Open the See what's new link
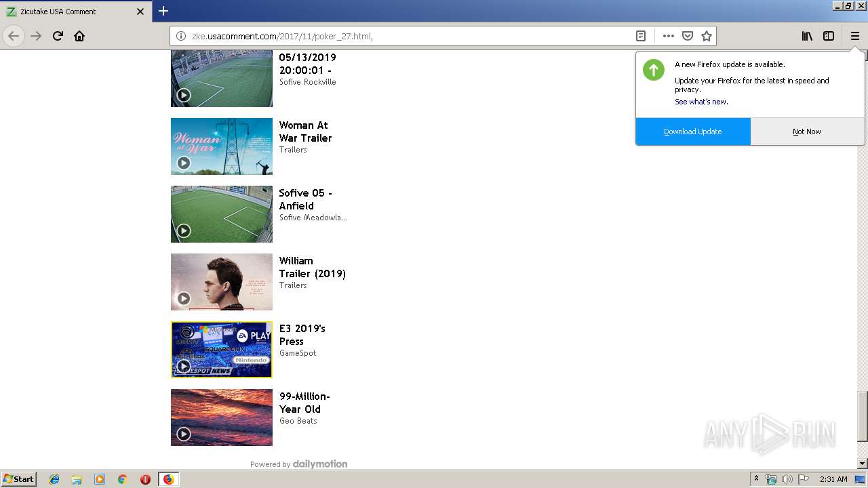868x488 pixels. [701, 102]
